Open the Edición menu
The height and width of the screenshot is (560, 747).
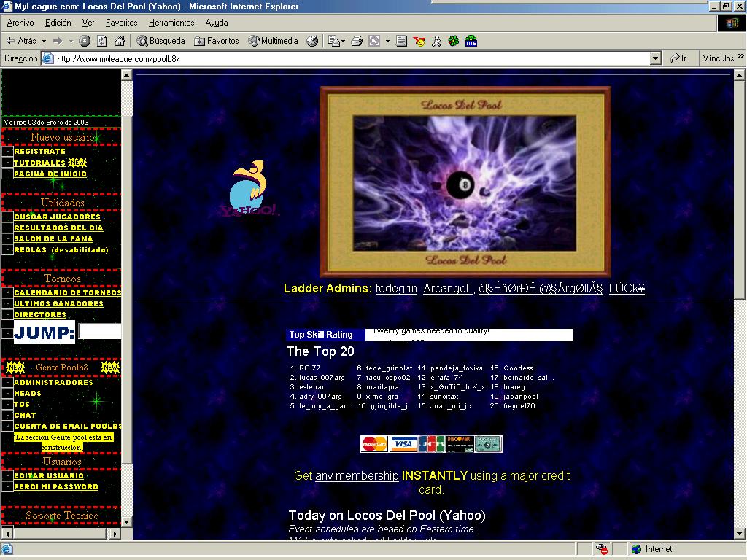(58, 23)
